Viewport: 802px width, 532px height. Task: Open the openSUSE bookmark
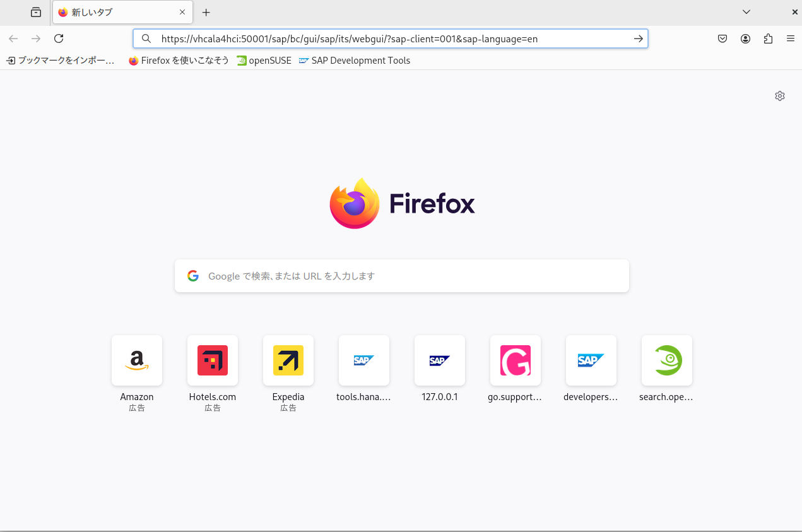pos(264,60)
